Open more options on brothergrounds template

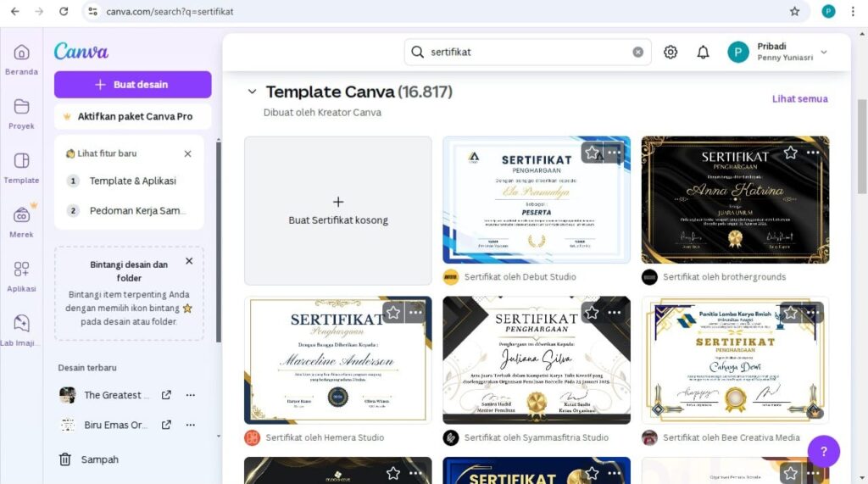tap(813, 153)
